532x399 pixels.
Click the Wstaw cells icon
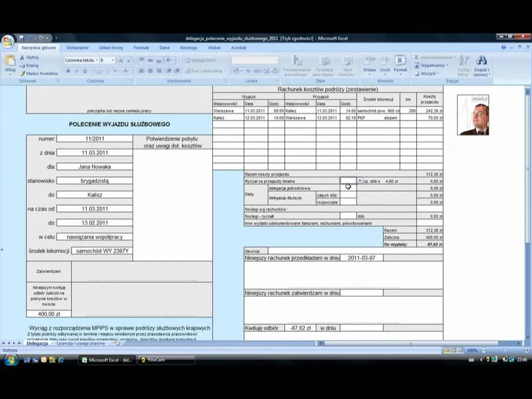tap(369, 61)
